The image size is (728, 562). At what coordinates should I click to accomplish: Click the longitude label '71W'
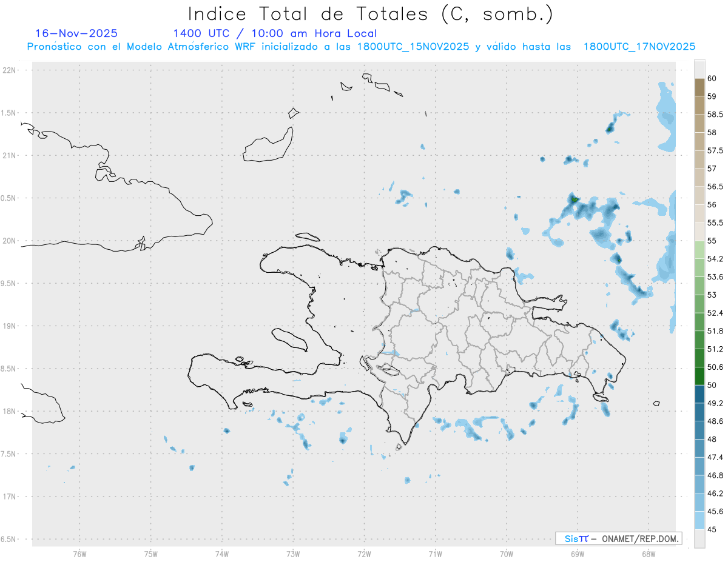click(435, 554)
